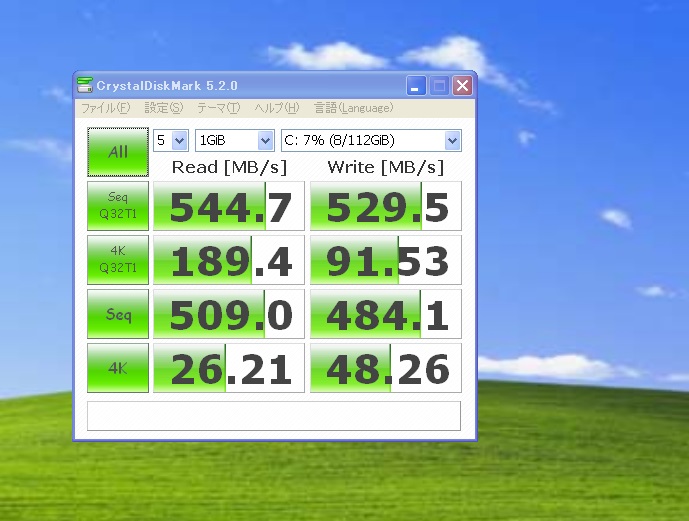Open the test size dropdown showing 1GiB
689x521 pixels.
click(x=235, y=141)
